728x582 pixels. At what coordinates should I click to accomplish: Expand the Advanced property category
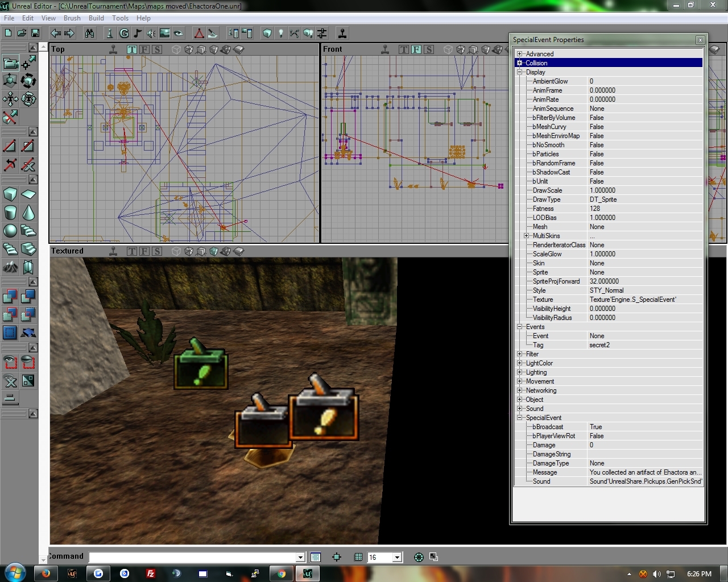tap(519, 54)
